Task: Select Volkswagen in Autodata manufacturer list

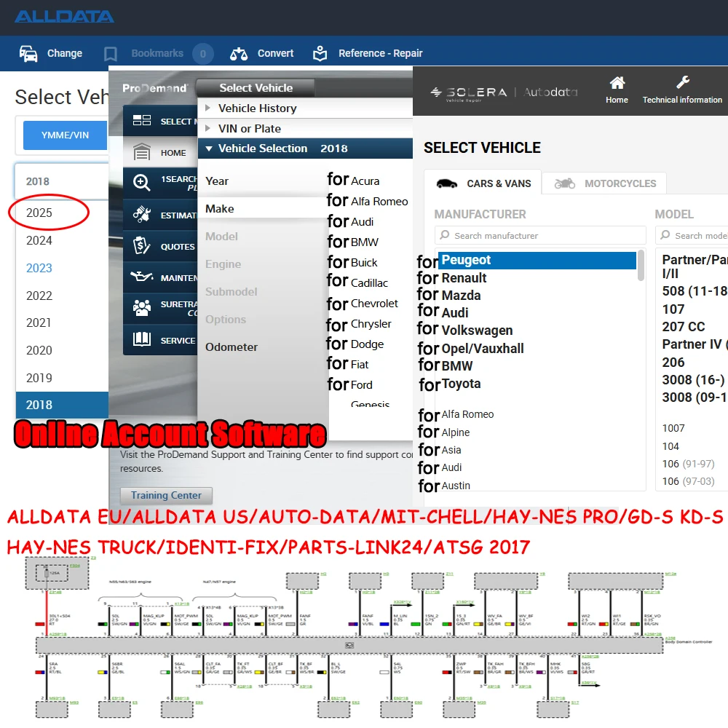Action: [477, 330]
